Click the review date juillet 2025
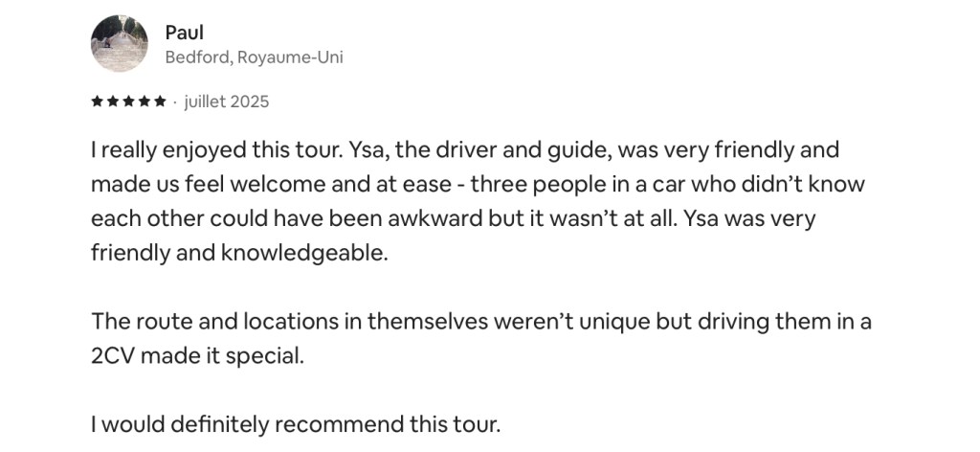 [x=226, y=102]
